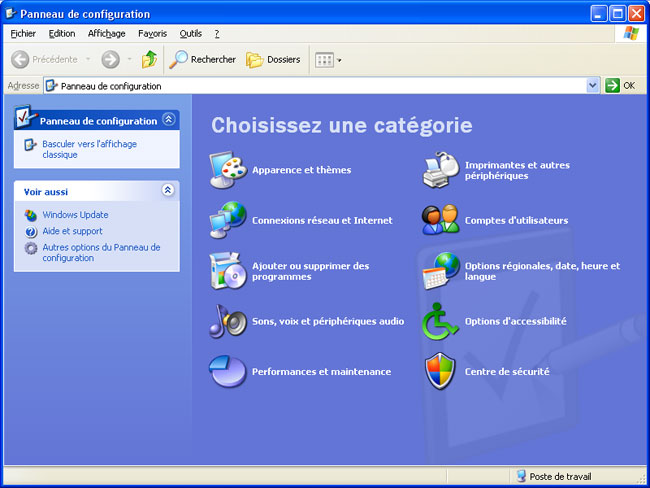
Task: Open the Performances et maintenance icon
Action: coord(227,371)
